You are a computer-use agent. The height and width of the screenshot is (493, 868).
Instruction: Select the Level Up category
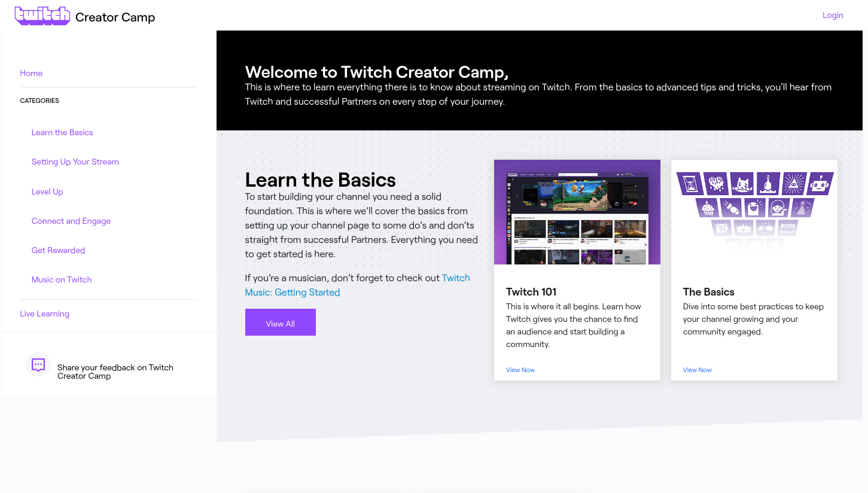point(47,191)
